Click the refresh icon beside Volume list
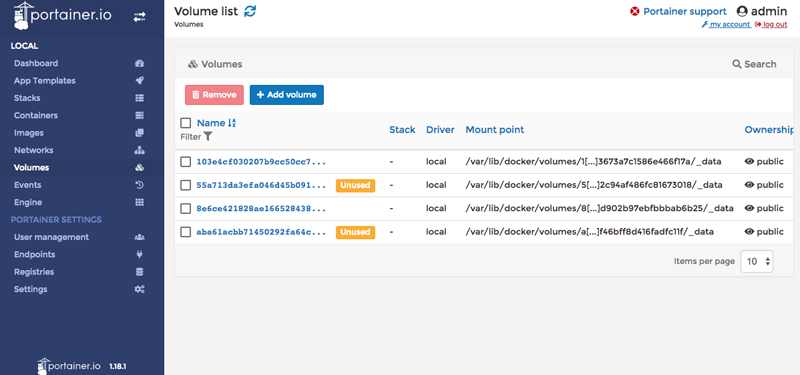 point(250,11)
